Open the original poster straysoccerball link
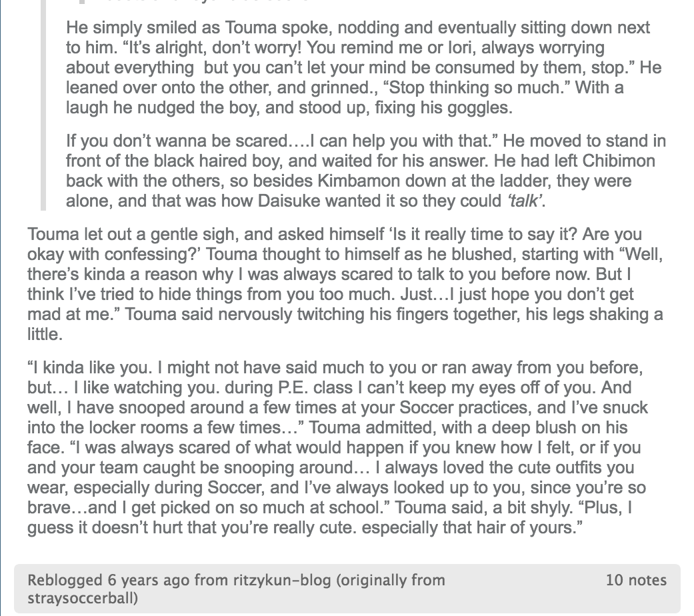The image size is (694, 616). 83,598
